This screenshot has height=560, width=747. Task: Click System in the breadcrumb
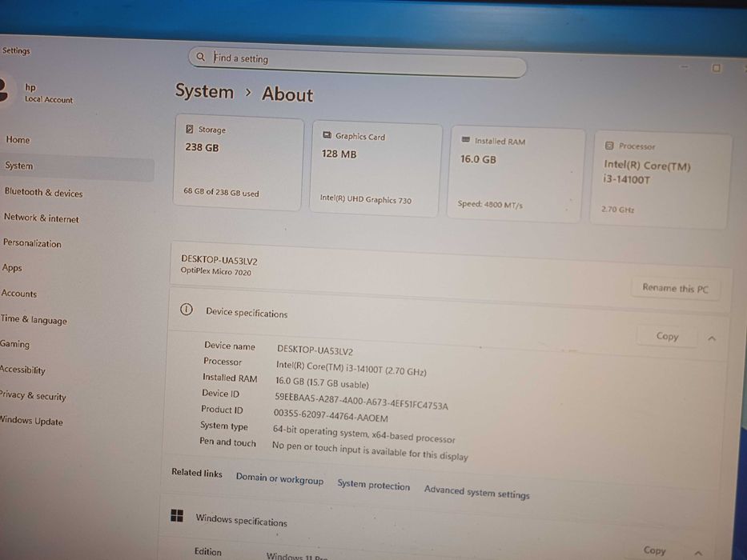(204, 90)
